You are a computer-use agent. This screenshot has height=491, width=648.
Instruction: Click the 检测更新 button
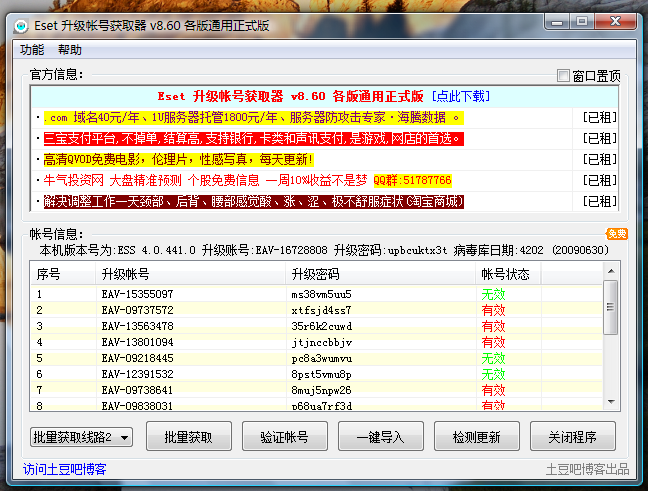476,436
